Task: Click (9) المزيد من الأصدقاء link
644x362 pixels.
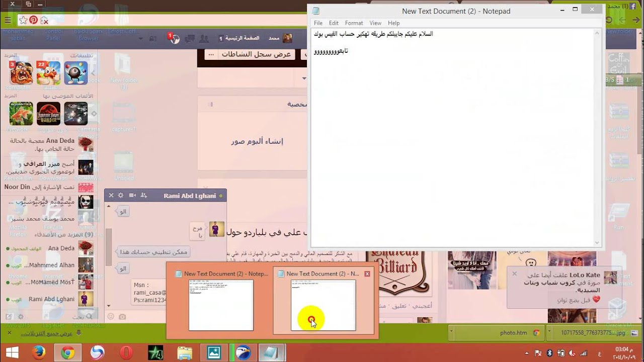Action: click(64, 234)
